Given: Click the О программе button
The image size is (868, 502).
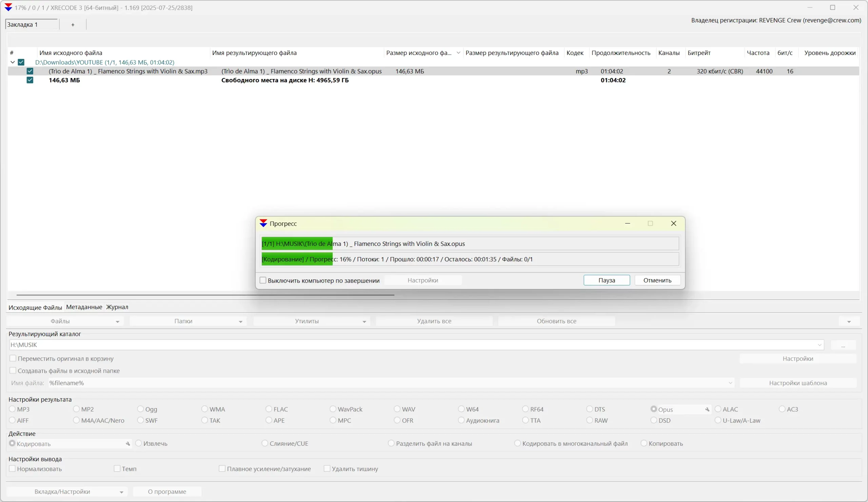Looking at the screenshot, I should pos(167,492).
